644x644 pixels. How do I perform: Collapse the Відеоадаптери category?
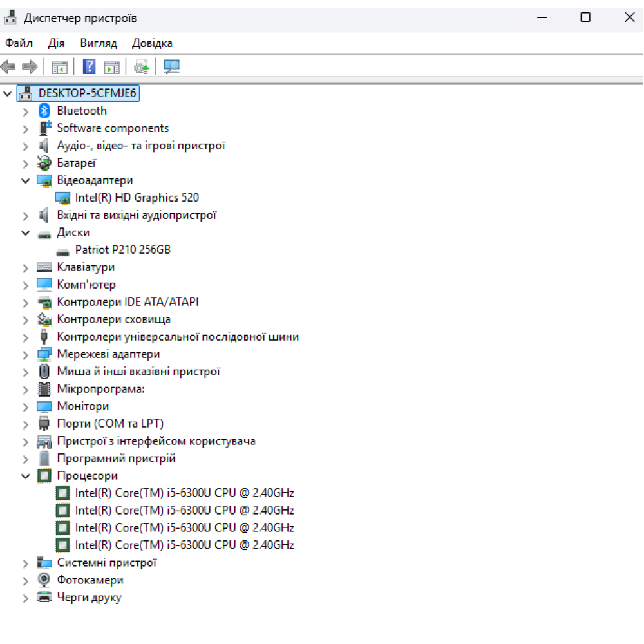26,180
